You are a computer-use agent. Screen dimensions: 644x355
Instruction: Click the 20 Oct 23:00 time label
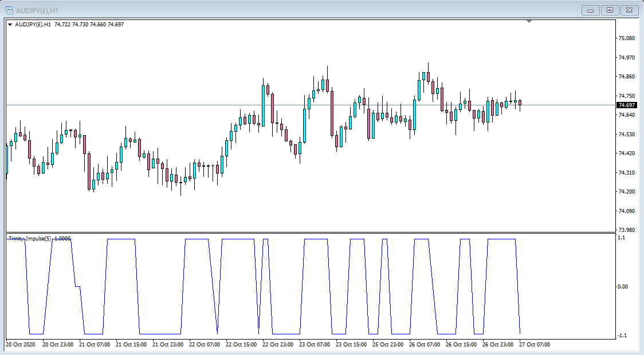tap(58, 345)
